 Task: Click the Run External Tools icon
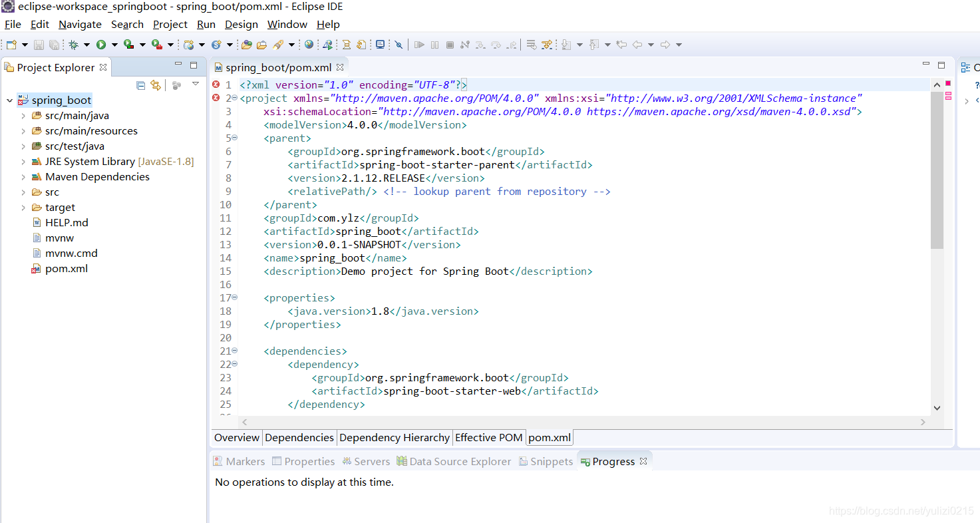pyautogui.click(x=157, y=45)
